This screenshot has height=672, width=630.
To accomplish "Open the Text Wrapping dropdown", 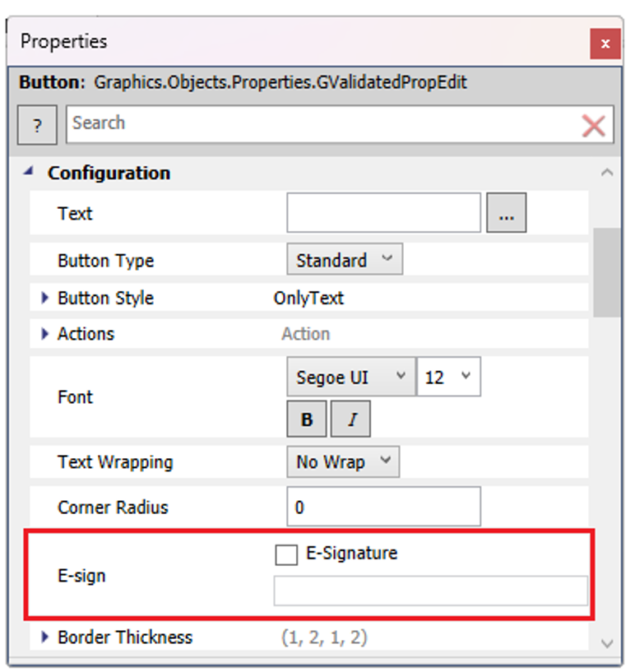I will 343,462.
